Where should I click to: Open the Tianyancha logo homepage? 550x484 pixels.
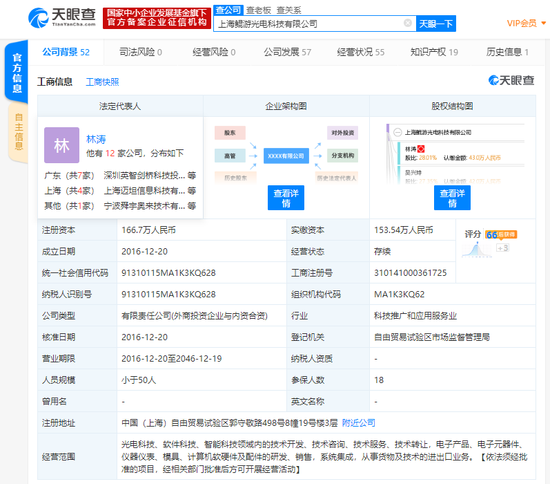tap(62, 18)
